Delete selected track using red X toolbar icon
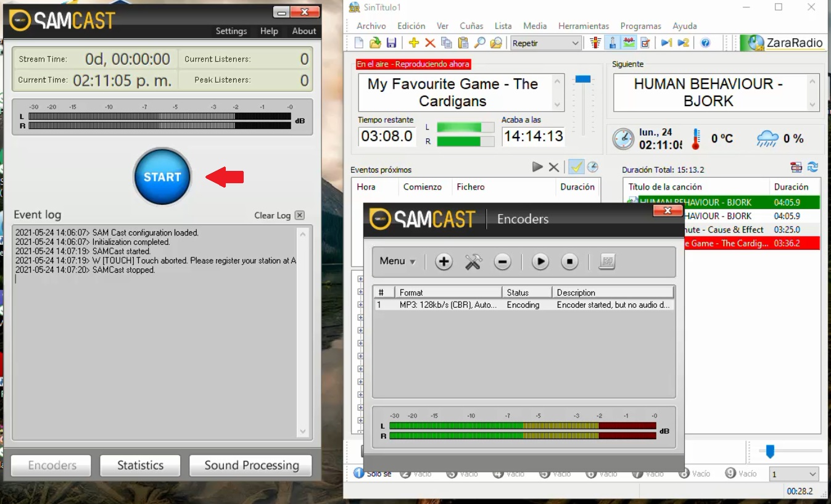The height and width of the screenshot is (504, 831). (430, 43)
